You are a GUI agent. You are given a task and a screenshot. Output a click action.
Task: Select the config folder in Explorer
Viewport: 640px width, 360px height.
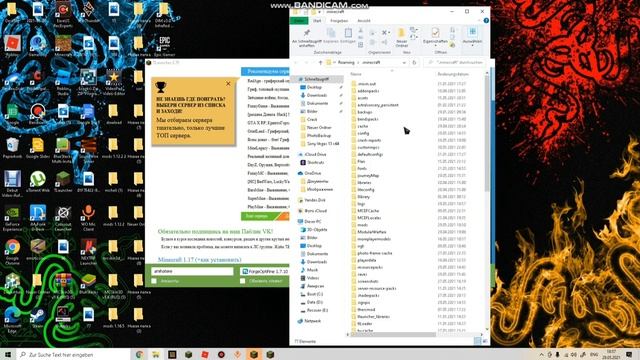pyautogui.click(x=363, y=133)
